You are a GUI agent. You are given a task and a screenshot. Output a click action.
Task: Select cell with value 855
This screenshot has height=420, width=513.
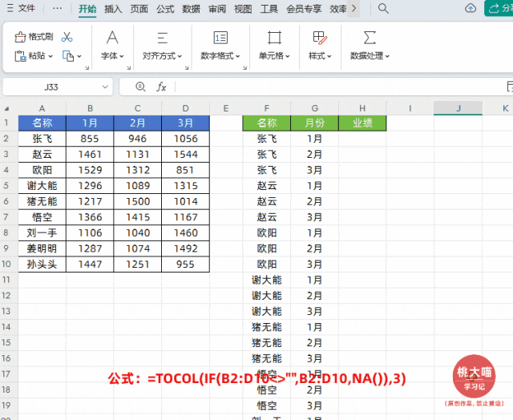(90, 139)
